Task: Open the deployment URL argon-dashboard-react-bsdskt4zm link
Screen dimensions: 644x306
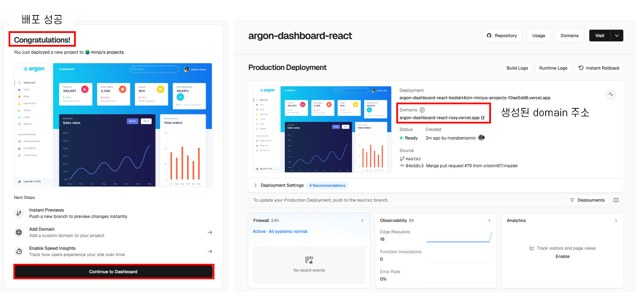Action: (475, 98)
